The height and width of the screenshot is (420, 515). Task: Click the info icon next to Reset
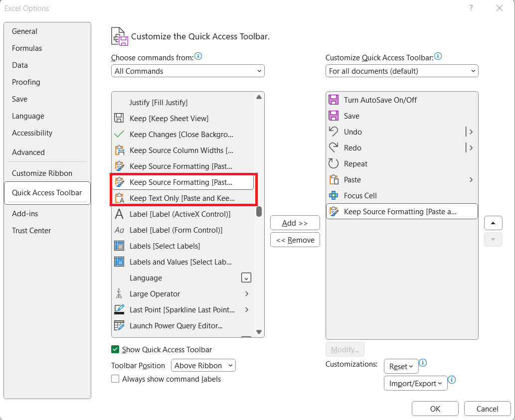[x=423, y=363]
